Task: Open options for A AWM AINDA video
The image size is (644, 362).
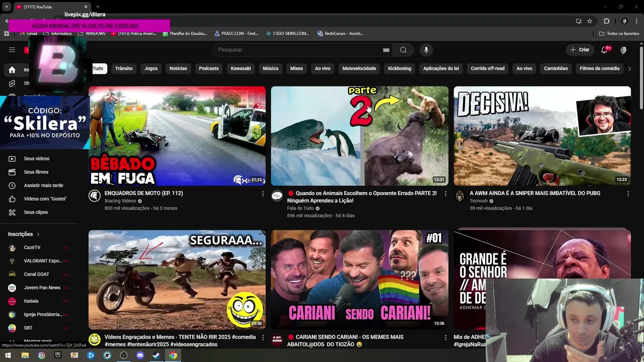Action: coord(628,194)
